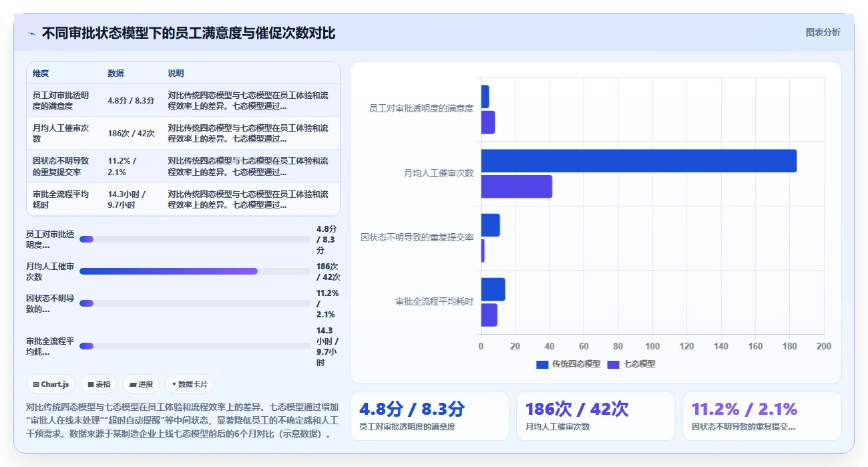Click the dashboard title 不同审批状态模型下的员工满意度与催促次数对比
This screenshot has height=467, width=868.
coord(188,33)
